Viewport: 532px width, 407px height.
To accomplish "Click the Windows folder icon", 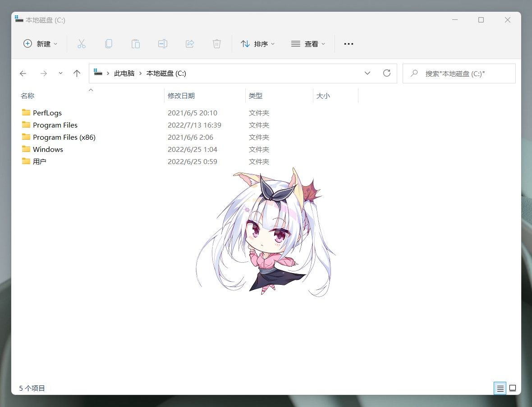I will pyautogui.click(x=26, y=149).
